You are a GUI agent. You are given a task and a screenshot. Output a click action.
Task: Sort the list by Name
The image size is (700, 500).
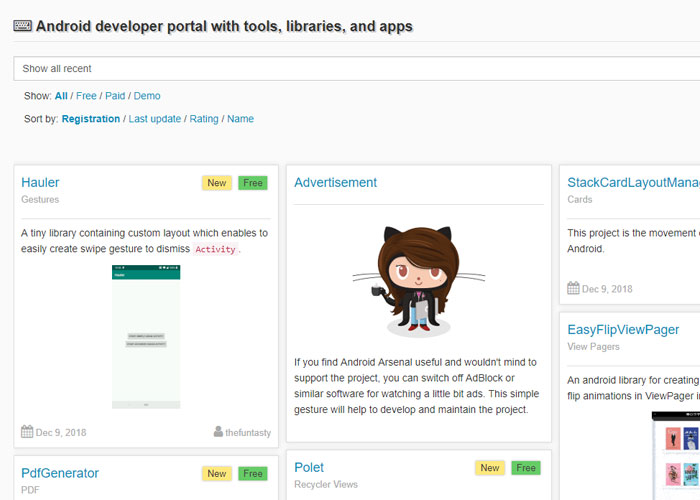(x=240, y=119)
